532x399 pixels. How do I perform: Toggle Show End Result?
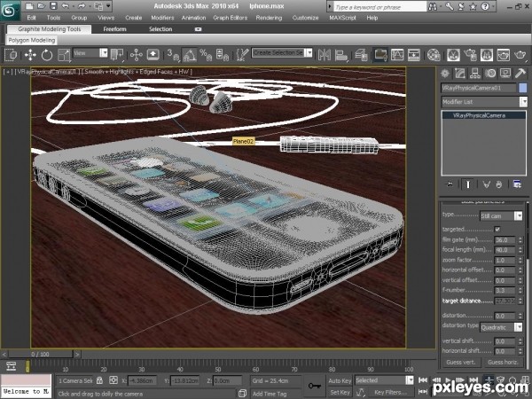pyautogui.click(x=467, y=184)
